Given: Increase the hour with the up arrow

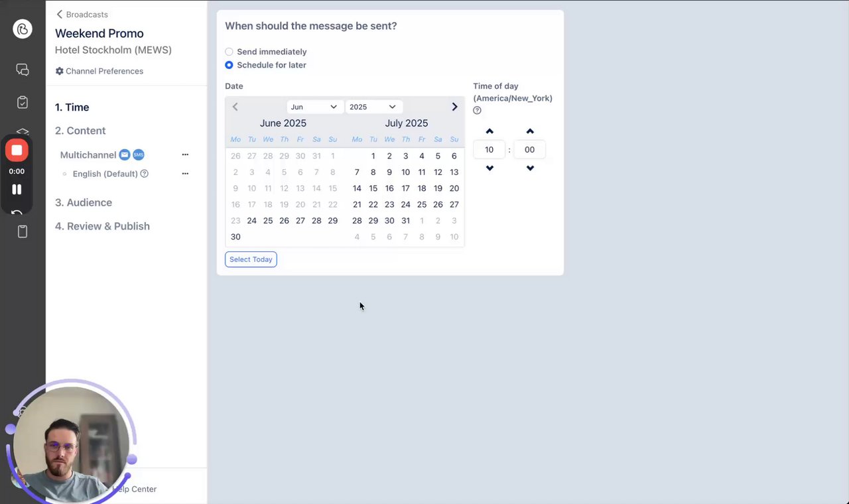Looking at the screenshot, I should point(490,131).
